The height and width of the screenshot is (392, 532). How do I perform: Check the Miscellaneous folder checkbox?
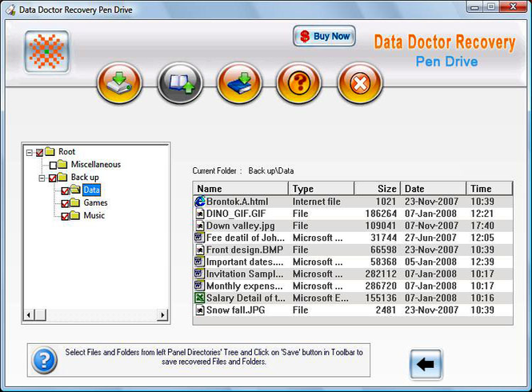click(x=53, y=166)
